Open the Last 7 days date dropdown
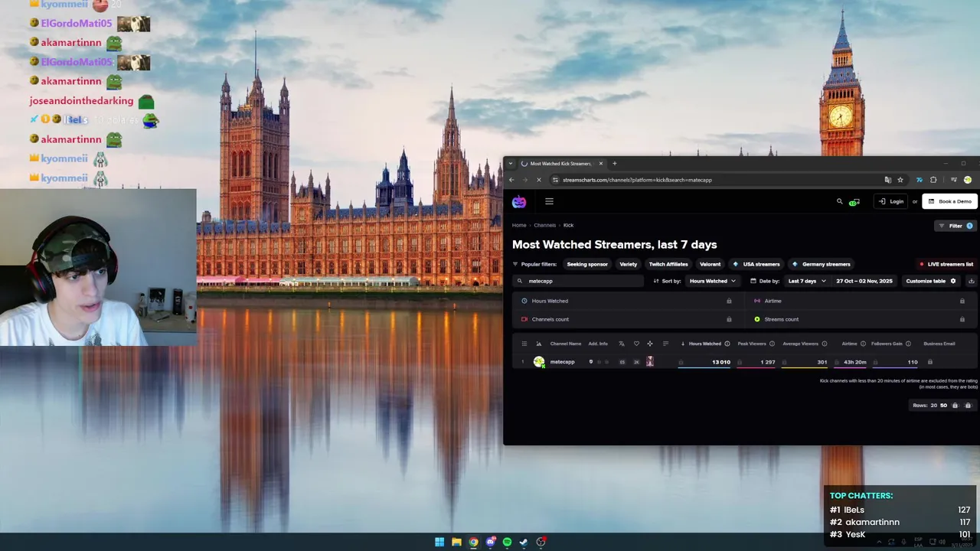 (x=807, y=281)
